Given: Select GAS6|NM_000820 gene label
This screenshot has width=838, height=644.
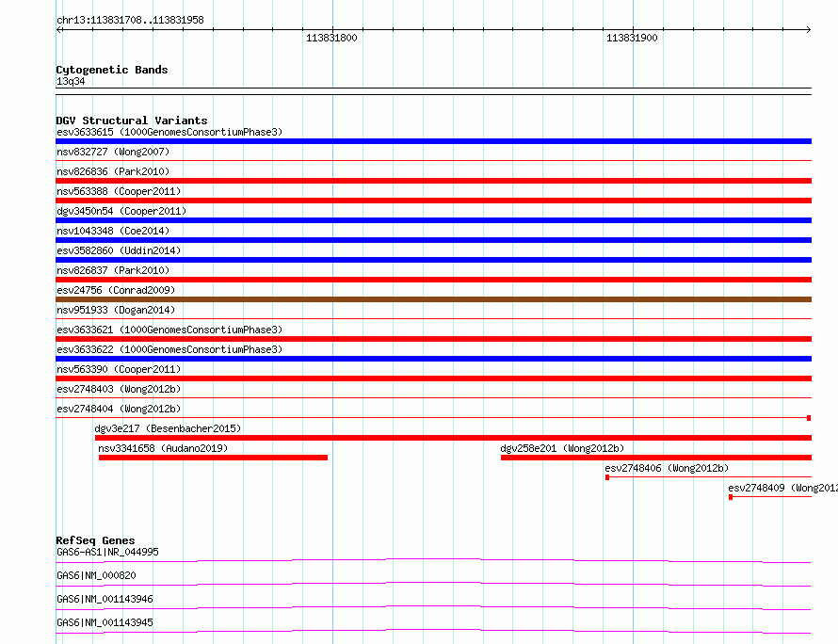Looking at the screenshot, I should [x=96, y=575].
